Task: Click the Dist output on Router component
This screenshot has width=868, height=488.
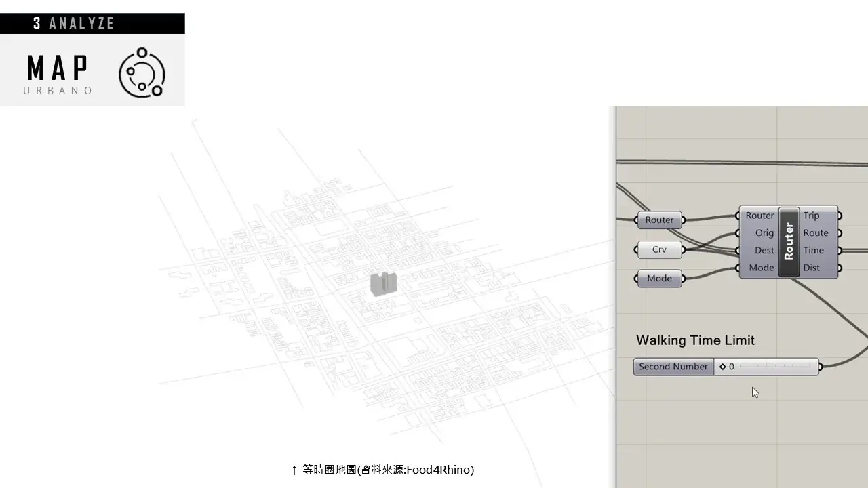Action: [x=812, y=268]
